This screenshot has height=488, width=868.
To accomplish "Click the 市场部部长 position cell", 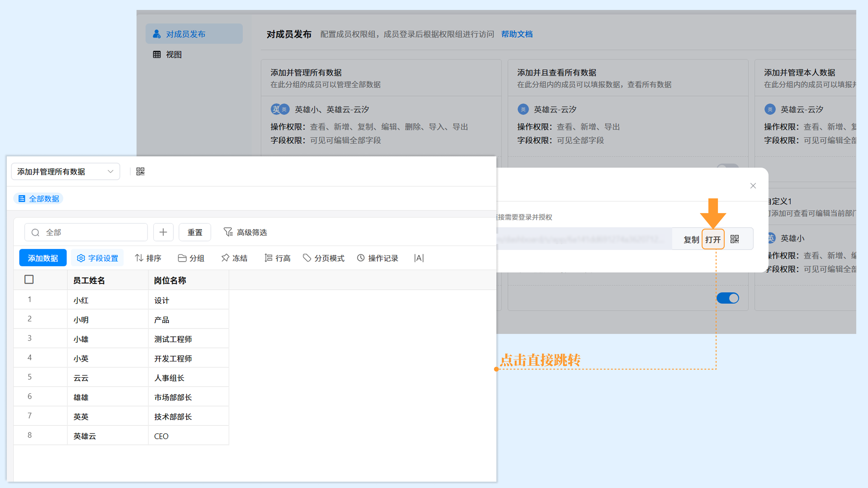I will click(189, 397).
